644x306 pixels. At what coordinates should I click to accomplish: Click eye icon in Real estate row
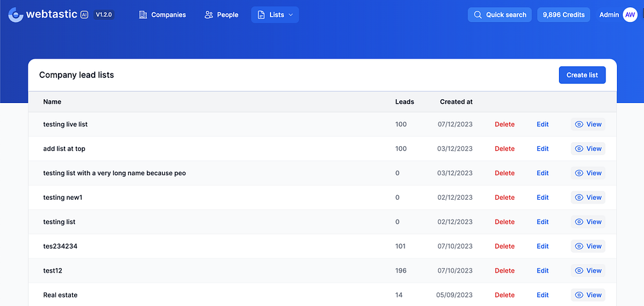click(x=579, y=295)
